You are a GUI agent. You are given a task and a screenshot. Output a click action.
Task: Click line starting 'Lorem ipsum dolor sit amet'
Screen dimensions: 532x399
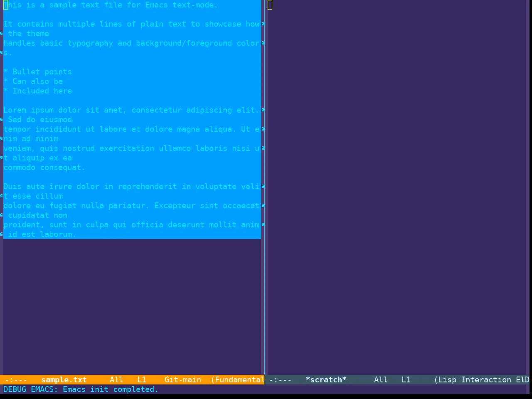pyautogui.click(x=132, y=110)
